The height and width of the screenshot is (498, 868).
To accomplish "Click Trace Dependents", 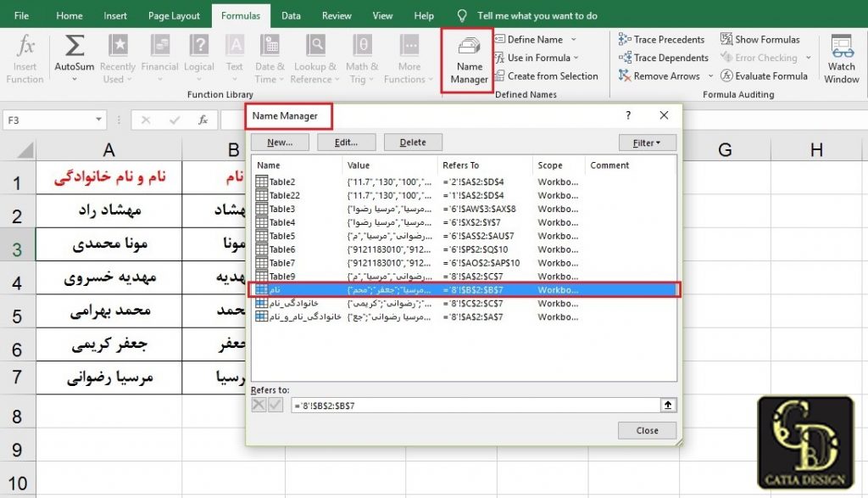I will tap(663, 58).
